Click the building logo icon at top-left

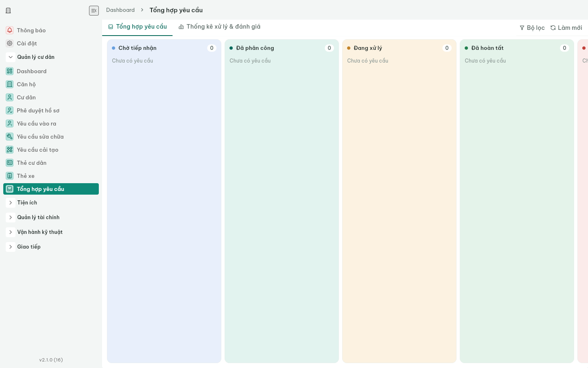8,11
